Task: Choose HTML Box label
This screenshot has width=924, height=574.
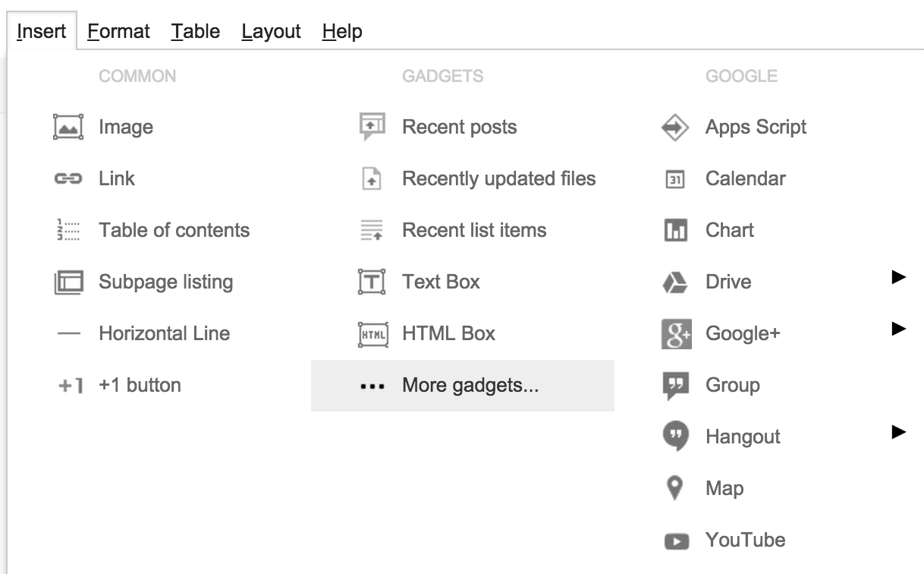Action: (448, 333)
